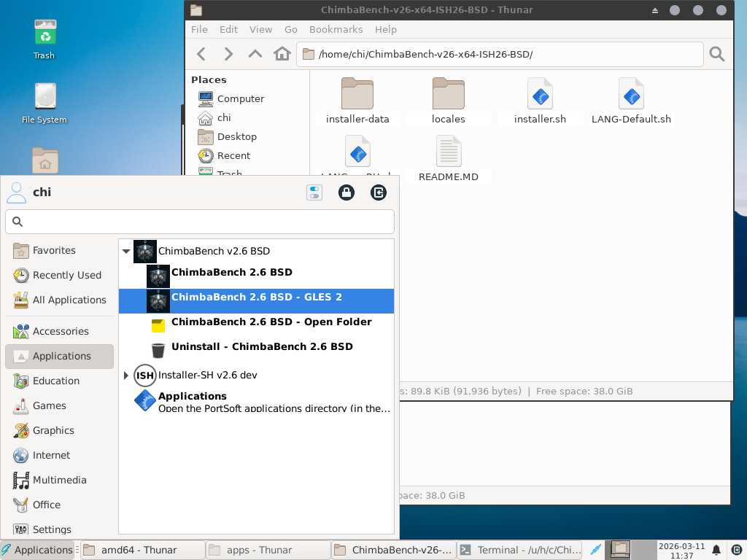Click File System desktop icon
Image resolution: width=747 pixels, height=560 pixels.
click(x=44, y=104)
